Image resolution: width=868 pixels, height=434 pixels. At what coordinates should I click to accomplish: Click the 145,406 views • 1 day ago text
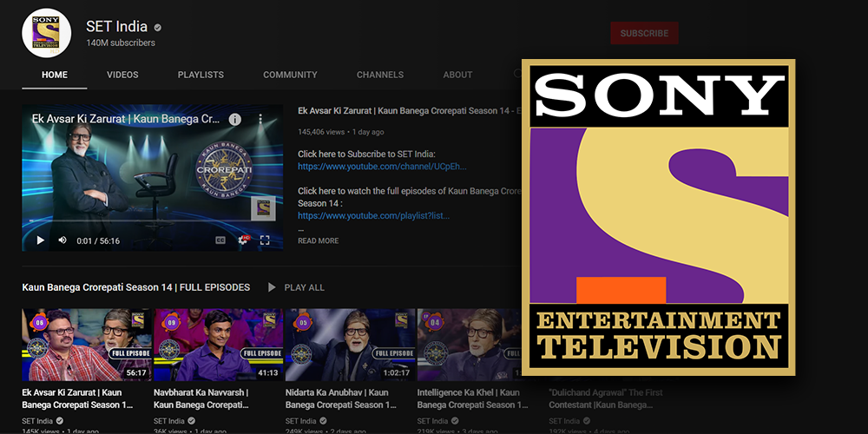(x=341, y=132)
